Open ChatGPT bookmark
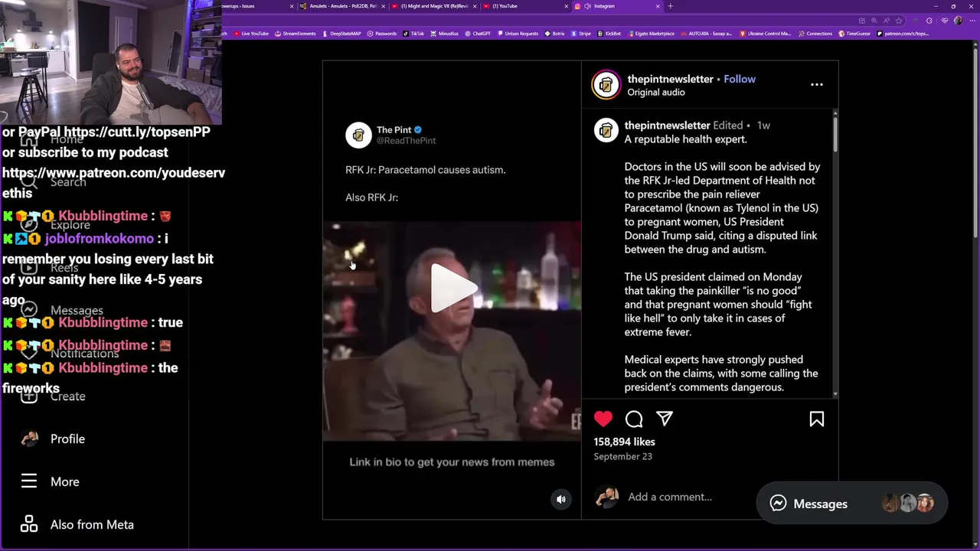Screen dimensions: 980x551 (478, 34)
